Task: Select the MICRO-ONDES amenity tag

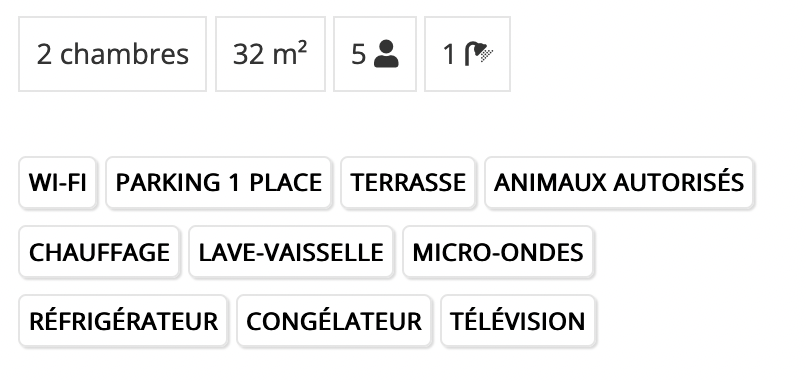Action: coord(498,252)
